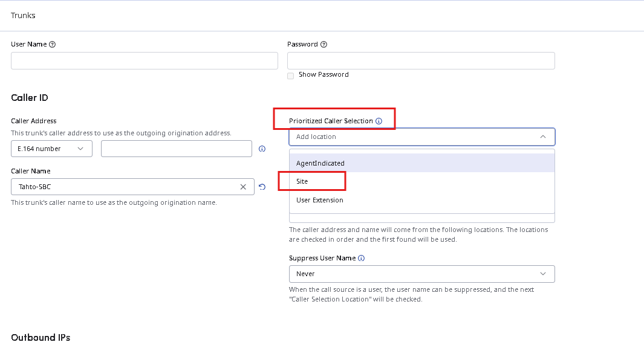The image size is (644, 345).
Task: Click the Caller Address number field
Action: (x=176, y=149)
